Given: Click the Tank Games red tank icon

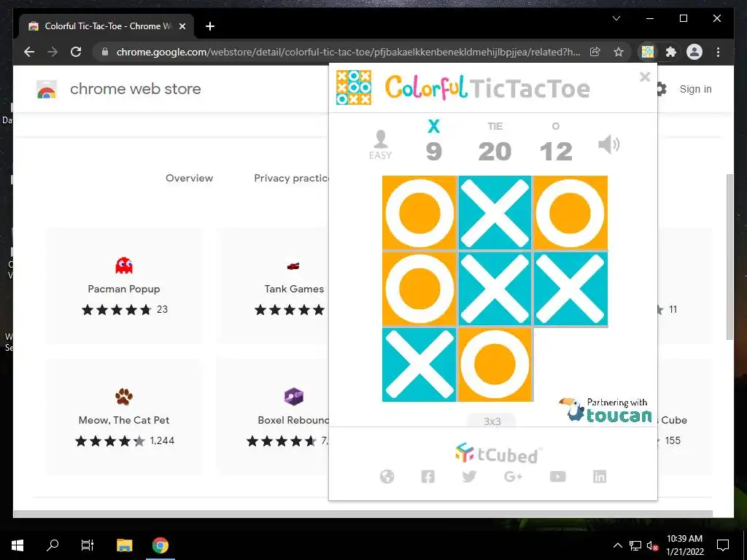Looking at the screenshot, I should [293, 265].
